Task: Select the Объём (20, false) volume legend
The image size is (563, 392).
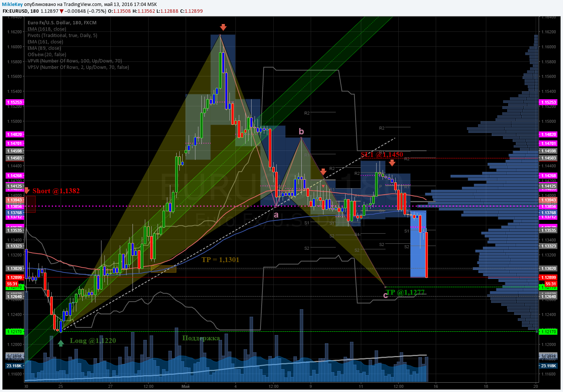Action: (46, 54)
